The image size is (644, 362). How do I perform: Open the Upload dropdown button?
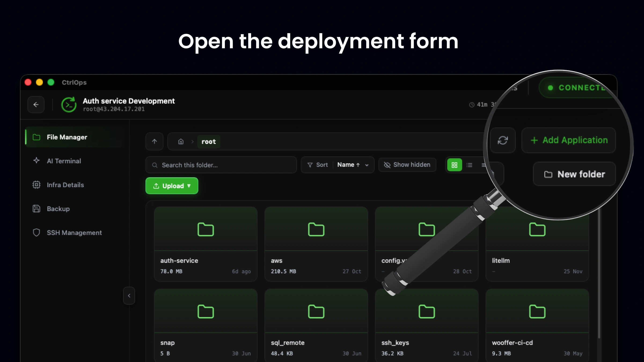coord(172,186)
